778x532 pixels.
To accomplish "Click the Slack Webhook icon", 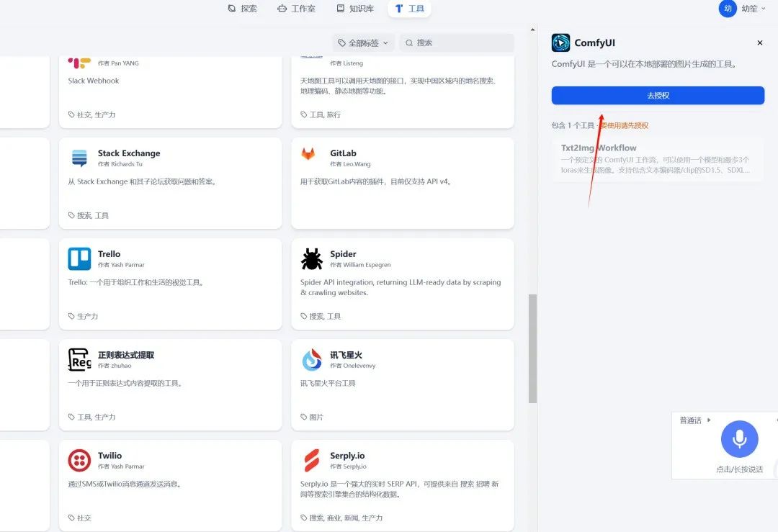I will (79, 63).
